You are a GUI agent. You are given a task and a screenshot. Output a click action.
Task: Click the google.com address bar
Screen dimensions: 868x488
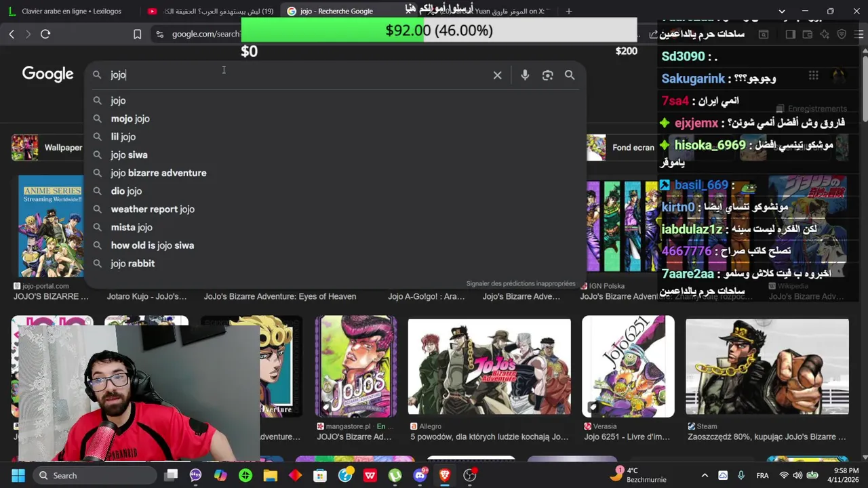205,34
